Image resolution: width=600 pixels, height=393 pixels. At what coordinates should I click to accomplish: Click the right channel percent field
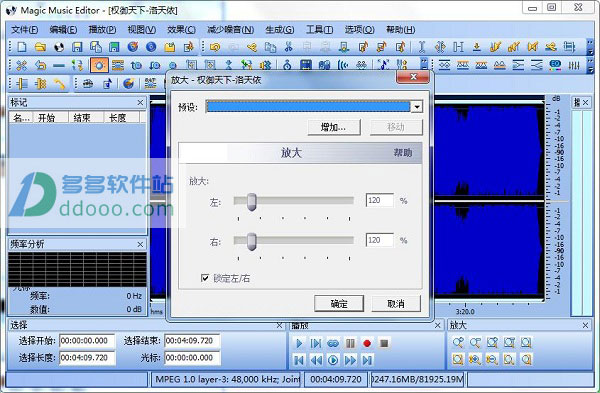tap(380, 240)
